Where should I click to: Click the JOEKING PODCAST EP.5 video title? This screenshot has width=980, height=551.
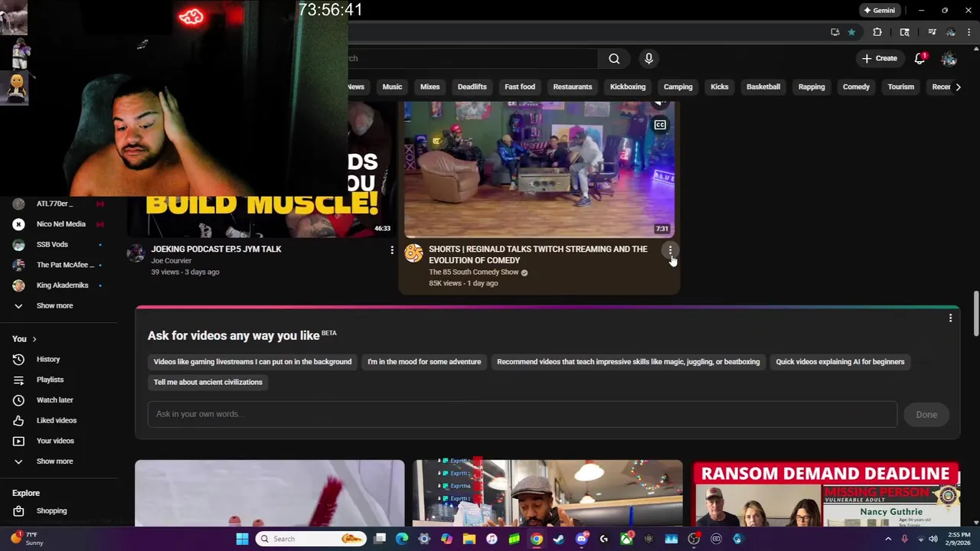click(216, 249)
